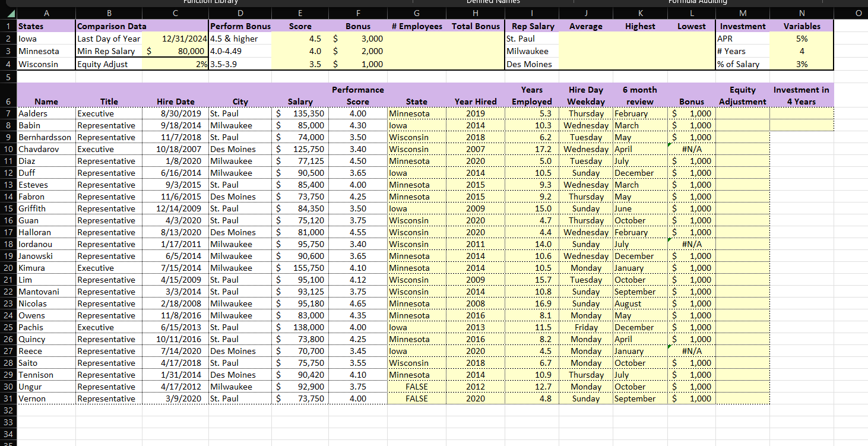Click the "# Employees" header cell
The height and width of the screenshot is (446, 868).
pos(417,26)
